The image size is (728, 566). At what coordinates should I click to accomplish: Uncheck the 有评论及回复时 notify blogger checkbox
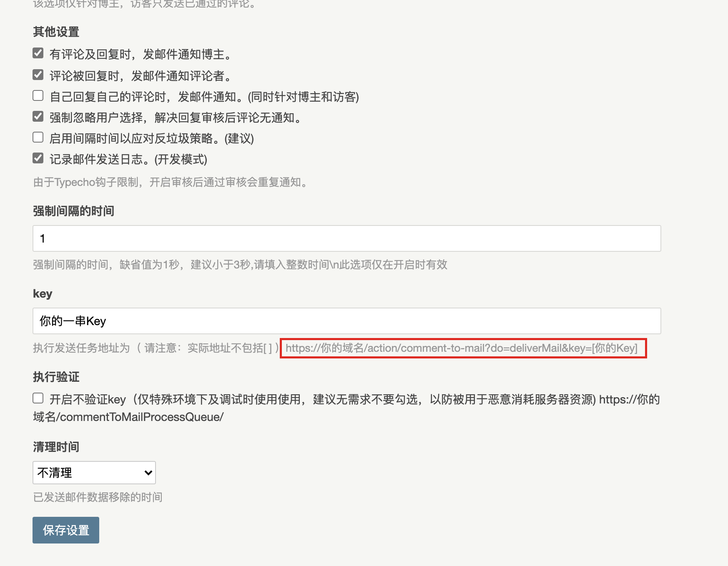point(38,53)
